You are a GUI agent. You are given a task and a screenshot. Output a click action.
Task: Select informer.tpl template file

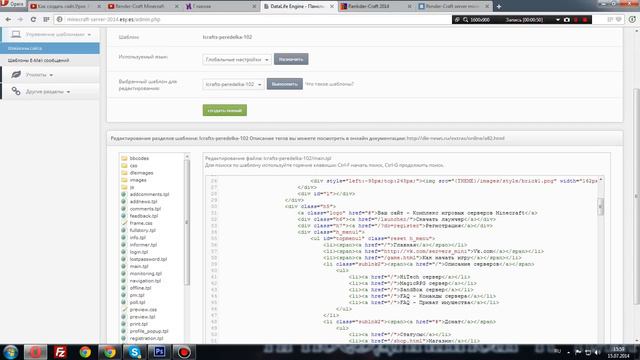(x=139, y=244)
